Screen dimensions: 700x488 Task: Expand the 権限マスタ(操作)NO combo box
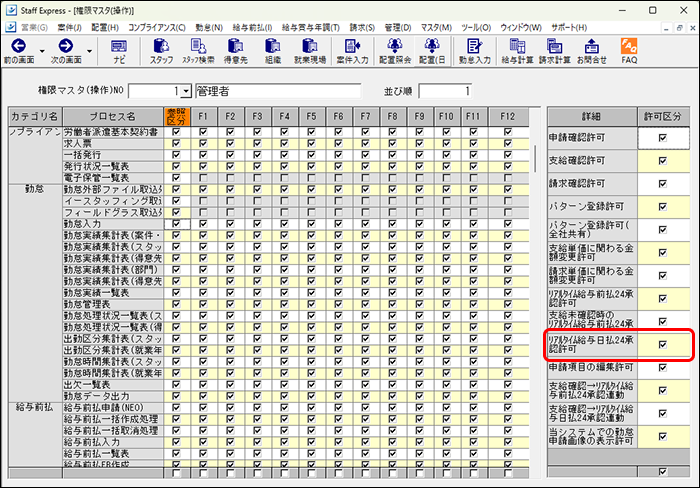pos(187,91)
